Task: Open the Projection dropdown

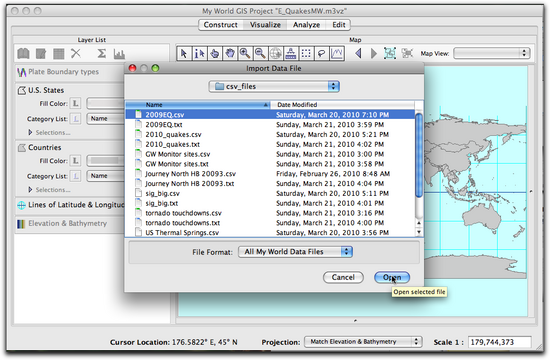Action: pyautogui.click(x=363, y=342)
